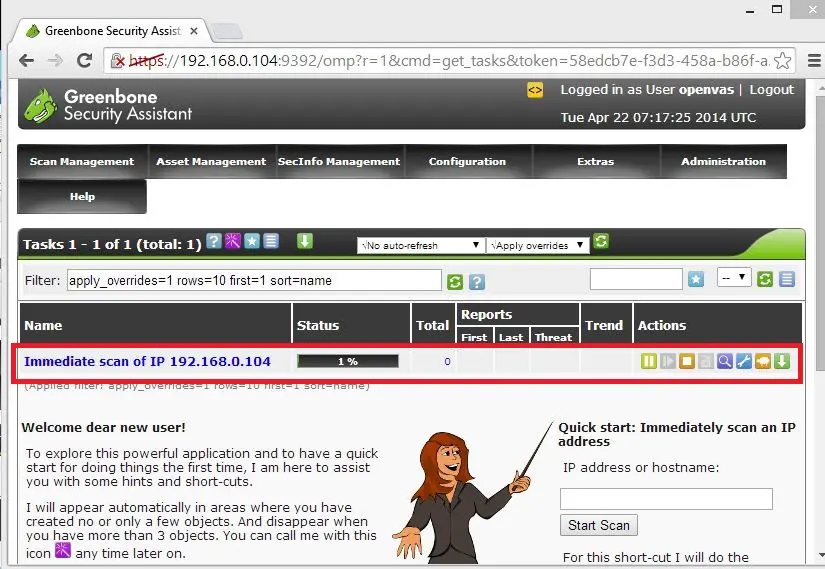Pause the Immediate scan task
This screenshot has width=825, height=569.
(649, 361)
